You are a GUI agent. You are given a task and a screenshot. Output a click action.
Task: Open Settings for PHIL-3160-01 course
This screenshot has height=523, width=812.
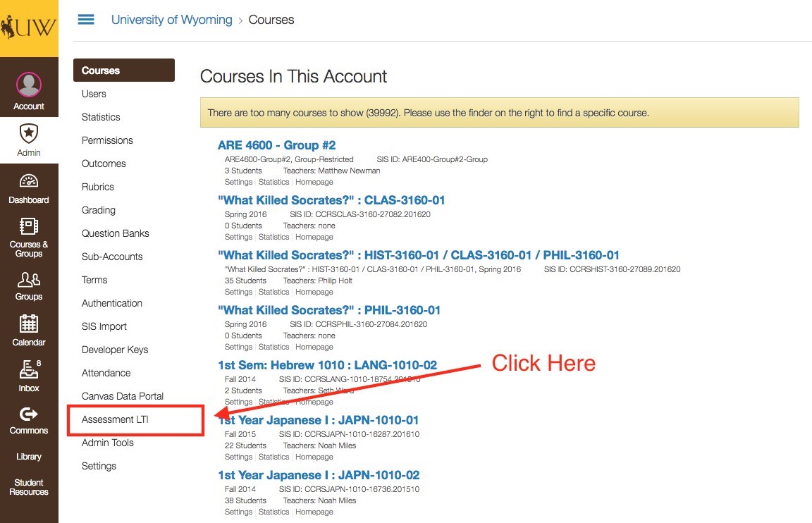point(238,347)
